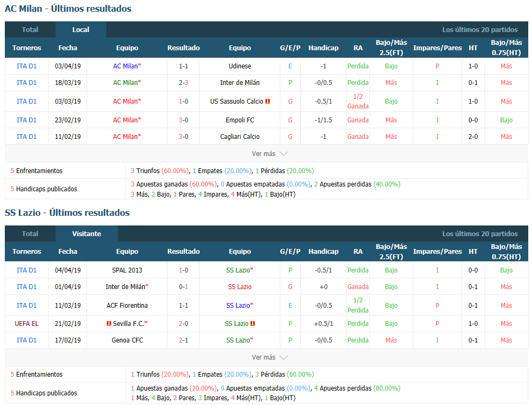Click 2-1 result of Genoa CFC match
532x405 pixels.
[x=184, y=340]
